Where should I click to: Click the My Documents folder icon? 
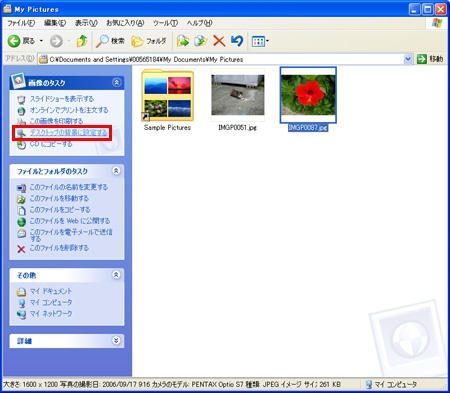21,292
